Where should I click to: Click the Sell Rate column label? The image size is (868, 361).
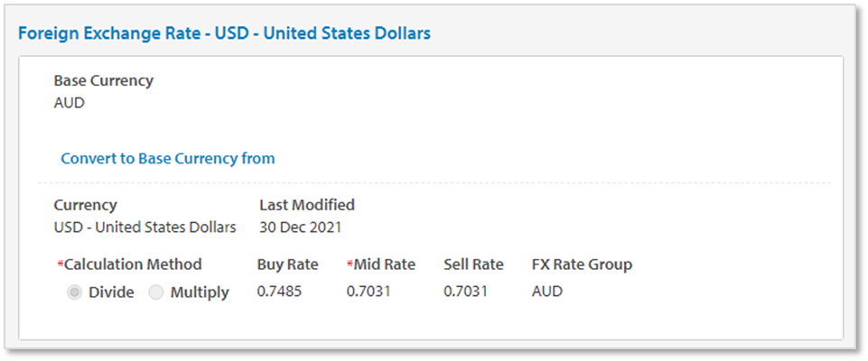click(x=473, y=264)
